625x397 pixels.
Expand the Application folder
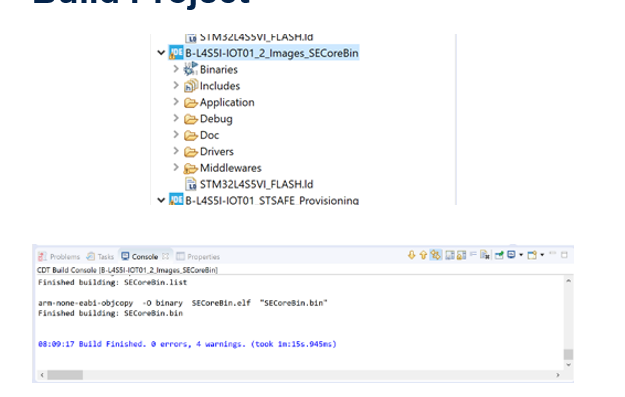[176, 102]
